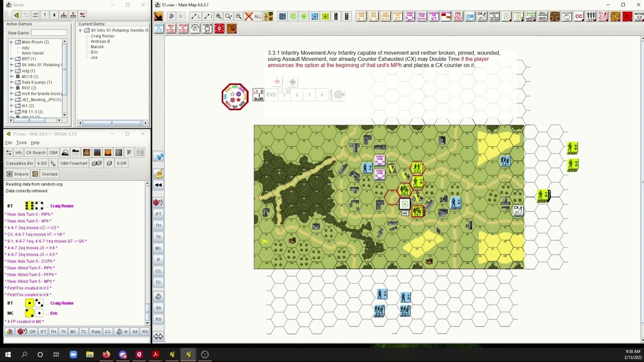The height and width of the screenshot is (362, 644).
Task: Click the Prep Fire counter toolbar icon
Action: pos(361,17)
